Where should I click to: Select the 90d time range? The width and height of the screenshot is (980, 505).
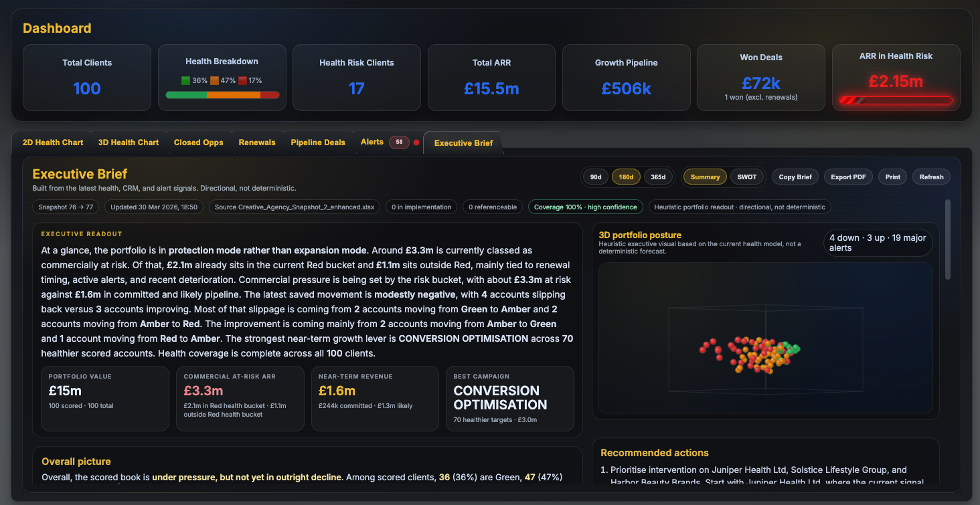(x=595, y=177)
